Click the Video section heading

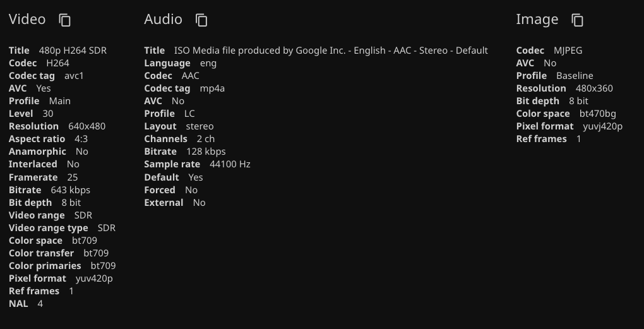[27, 20]
